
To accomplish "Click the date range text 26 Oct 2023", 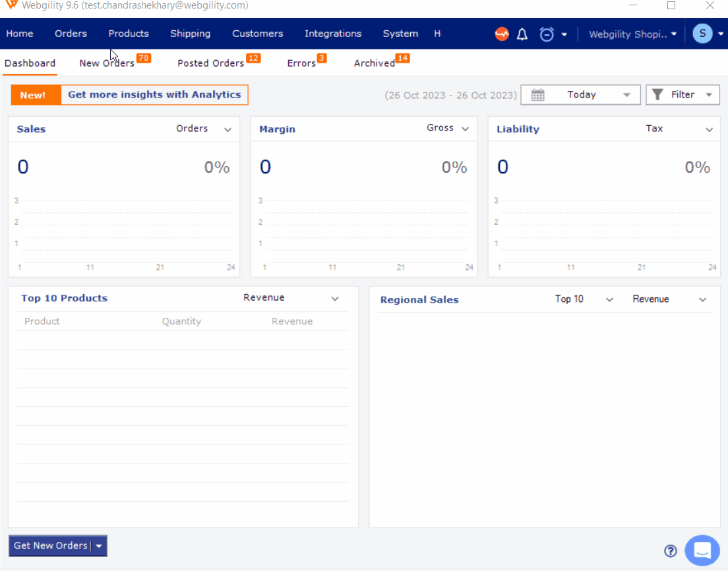I will pyautogui.click(x=450, y=95).
